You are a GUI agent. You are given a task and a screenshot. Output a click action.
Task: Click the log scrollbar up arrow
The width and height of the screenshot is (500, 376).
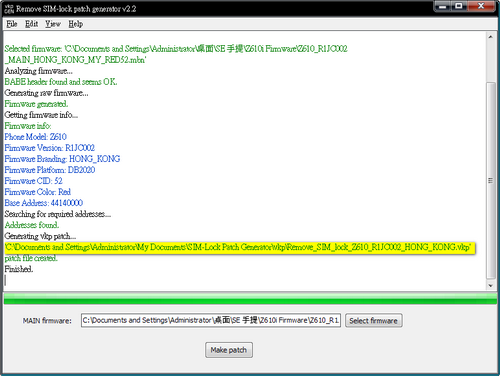pyautogui.click(x=490, y=37)
